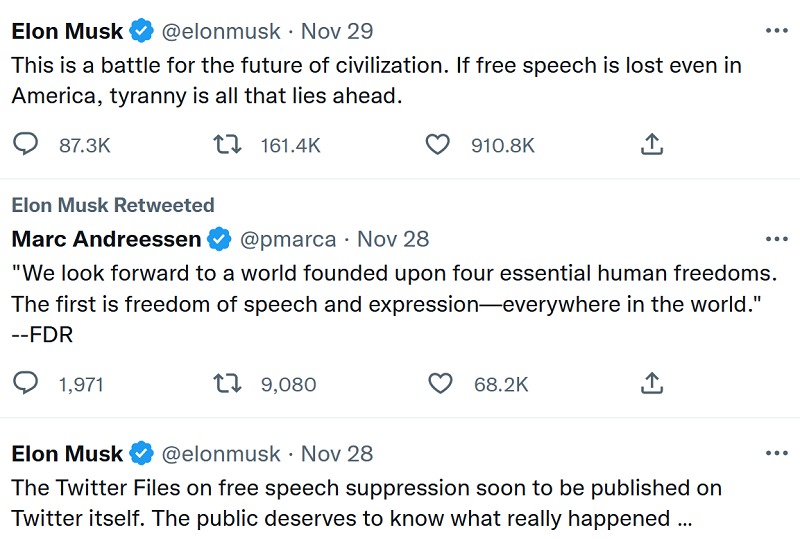800x539 pixels.
Task: Click the verified badge on Twitter Files tweet
Action: (142, 454)
